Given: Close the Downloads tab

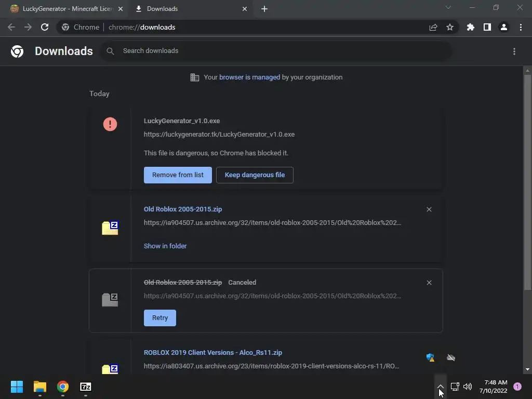Looking at the screenshot, I should [x=245, y=9].
